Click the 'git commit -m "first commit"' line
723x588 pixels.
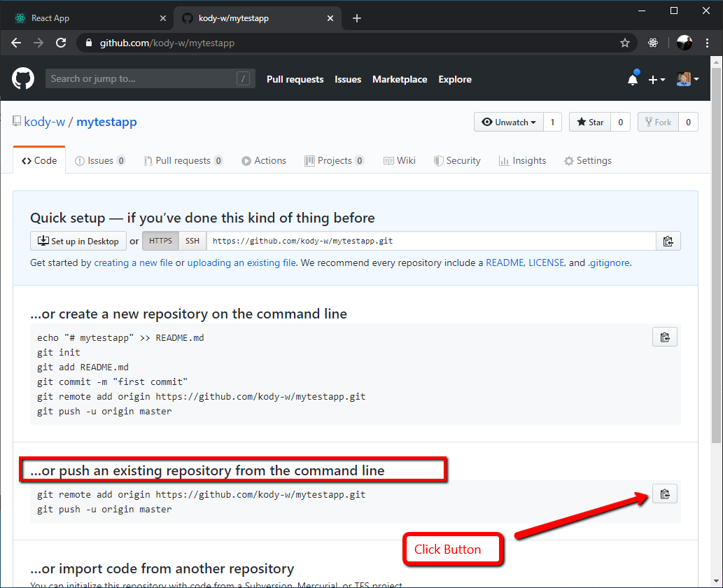(112, 382)
